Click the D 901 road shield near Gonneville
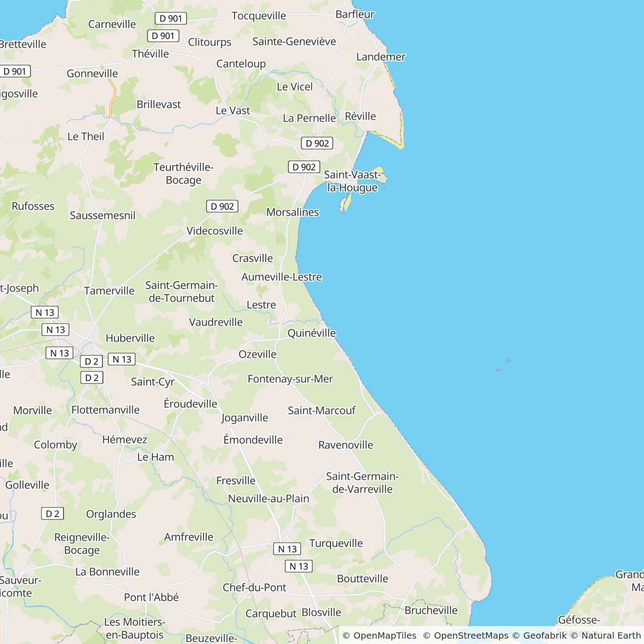This screenshot has width=644, height=644. pos(15,71)
